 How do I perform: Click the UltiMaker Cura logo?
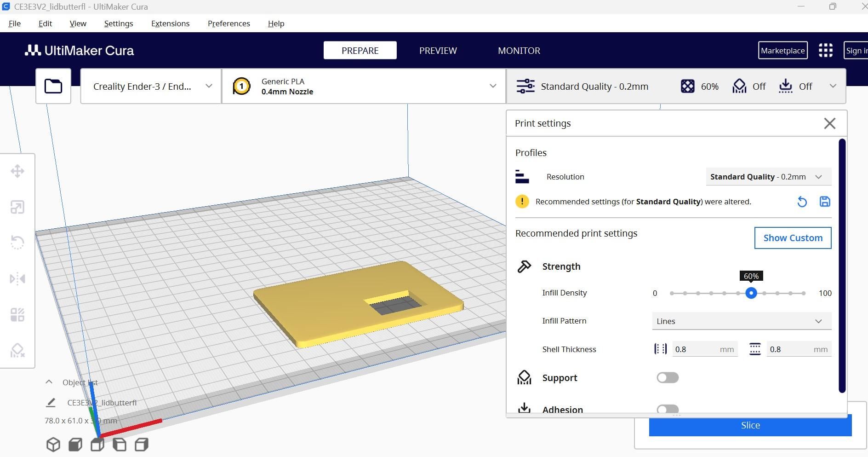pos(79,51)
